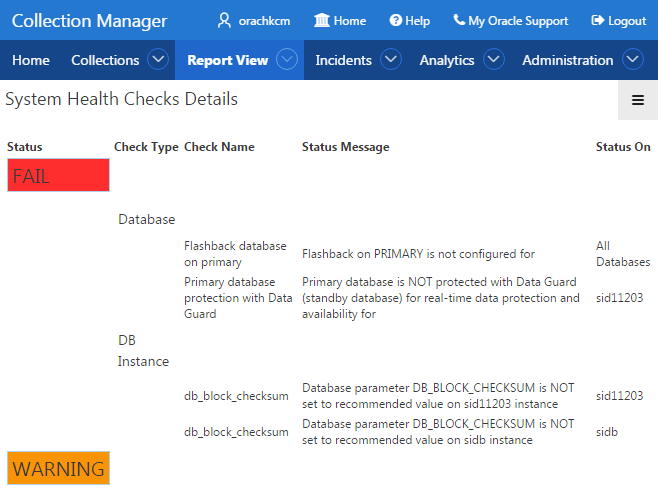The height and width of the screenshot is (500, 658).
Task: Expand the Incidents dropdown chevron
Action: [x=391, y=59]
